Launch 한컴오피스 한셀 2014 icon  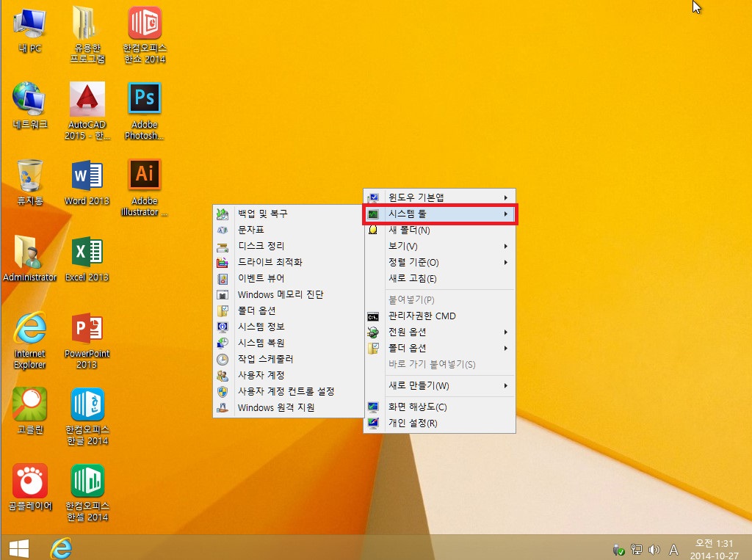tap(87, 492)
